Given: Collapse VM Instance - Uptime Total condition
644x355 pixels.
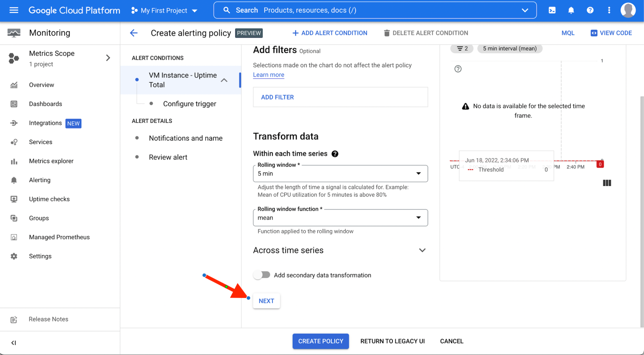Looking at the screenshot, I should 224,80.
